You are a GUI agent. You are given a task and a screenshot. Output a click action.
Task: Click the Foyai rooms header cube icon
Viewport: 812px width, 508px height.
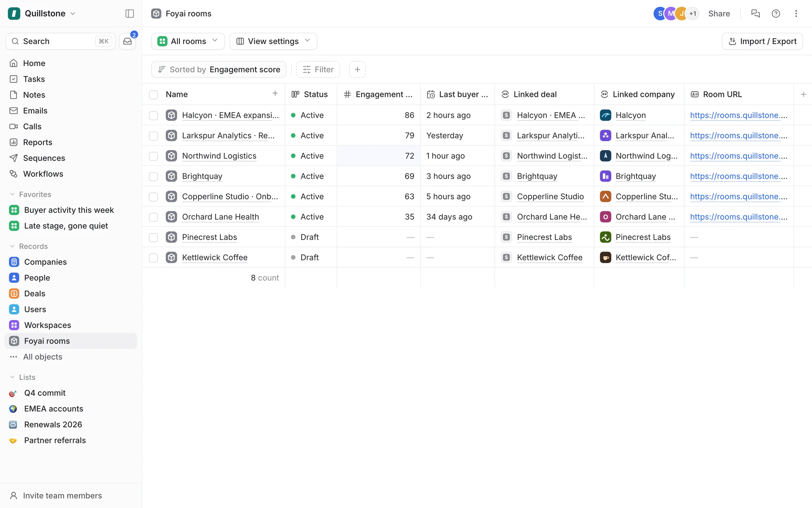click(156, 14)
